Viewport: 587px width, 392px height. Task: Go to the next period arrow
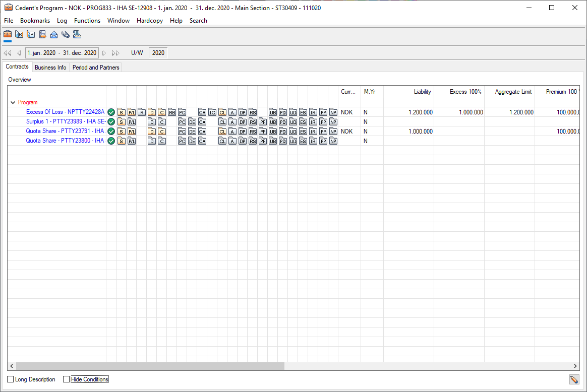[104, 53]
